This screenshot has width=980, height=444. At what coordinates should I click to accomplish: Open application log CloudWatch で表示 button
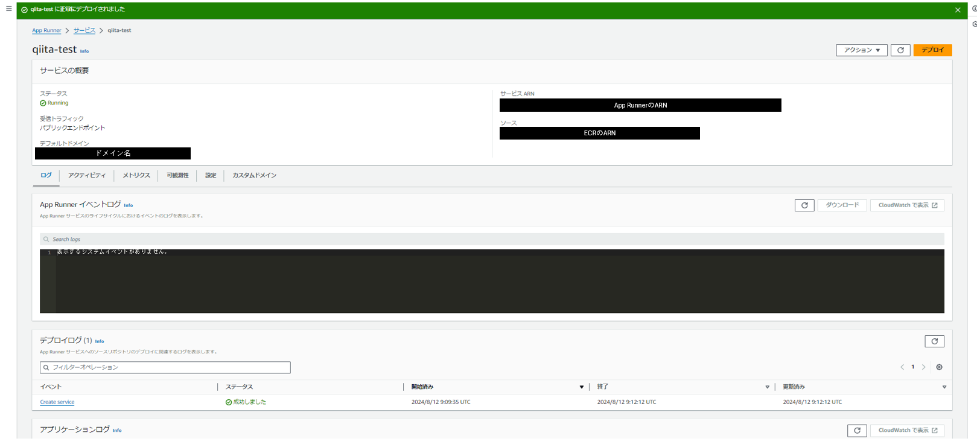pos(907,430)
